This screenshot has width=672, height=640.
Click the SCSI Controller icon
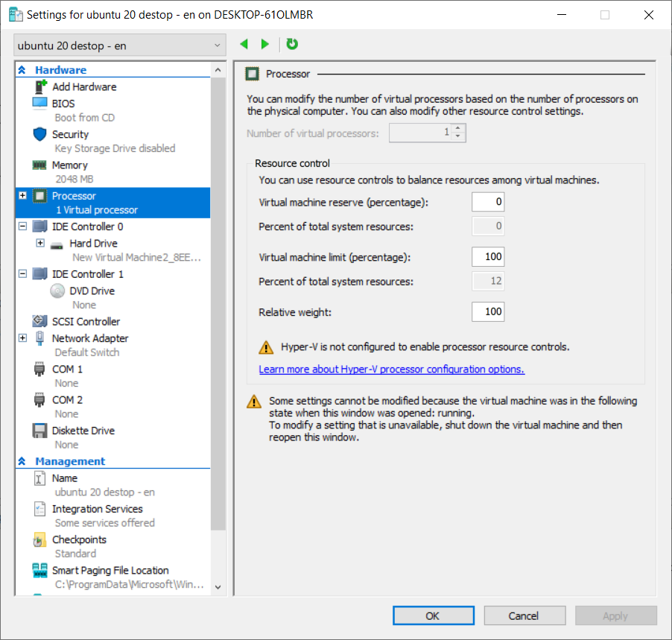click(x=39, y=321)
